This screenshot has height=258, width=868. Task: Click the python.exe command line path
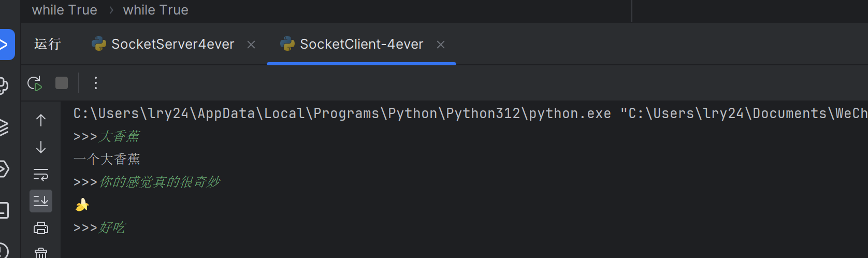pos(342,113)
